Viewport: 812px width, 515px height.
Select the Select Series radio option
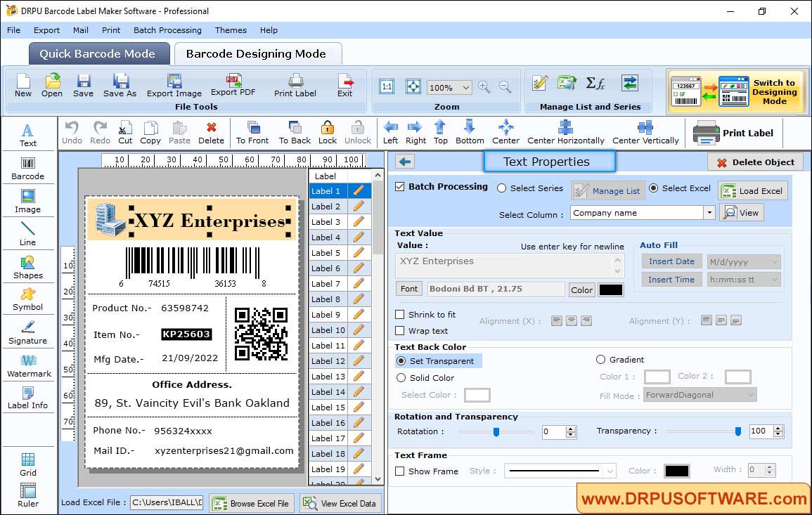click(501, 188)
